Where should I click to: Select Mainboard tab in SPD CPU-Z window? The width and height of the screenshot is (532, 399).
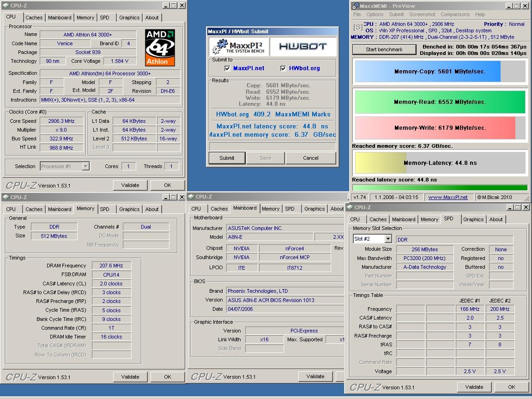(404, 219)
